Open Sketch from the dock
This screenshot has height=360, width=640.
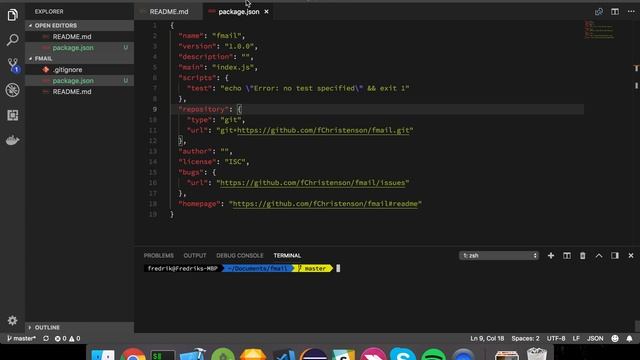click(x=253, y=355)
